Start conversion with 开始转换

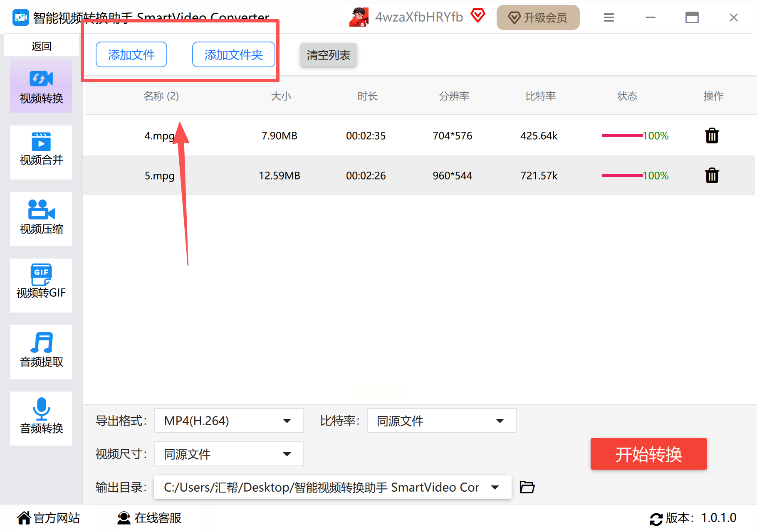point(649,454)
